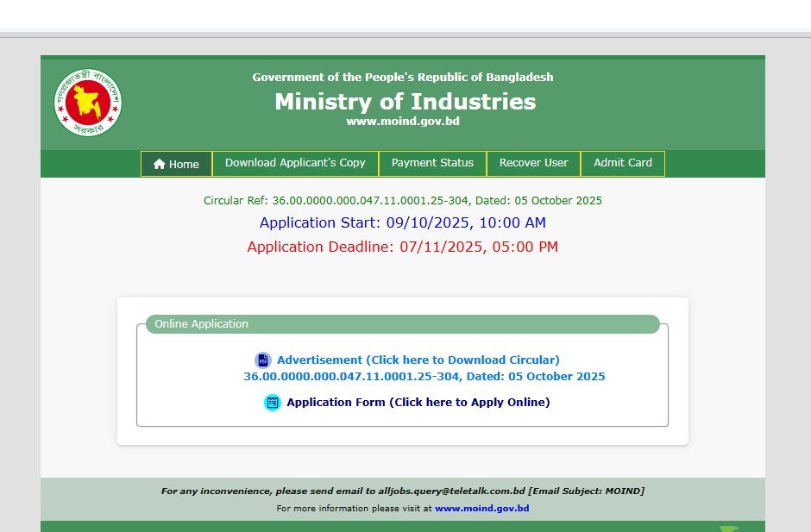Select Admit Card in the navigation bar
The width and height of the screenshot is (811, 532).
(622, 163)
